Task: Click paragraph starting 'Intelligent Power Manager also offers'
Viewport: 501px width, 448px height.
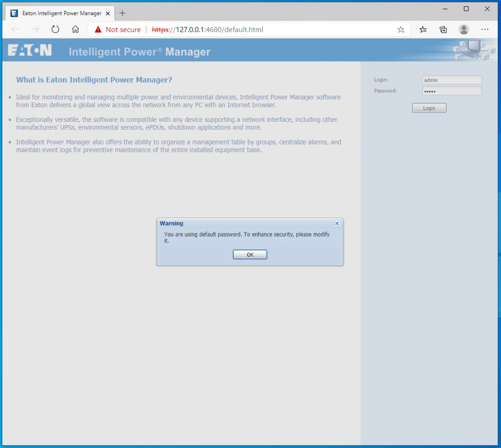Action: coord(179,146)
